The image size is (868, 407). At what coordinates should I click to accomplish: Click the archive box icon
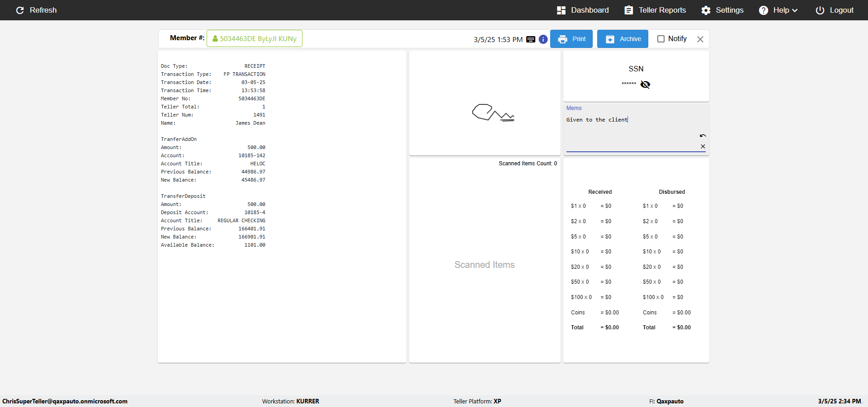point(610,39)
